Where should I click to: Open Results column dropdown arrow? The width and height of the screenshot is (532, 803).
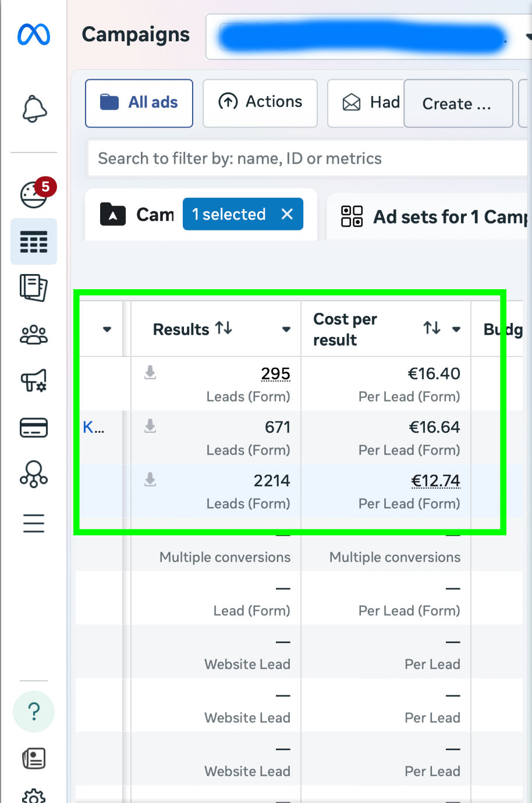(286, 329)
